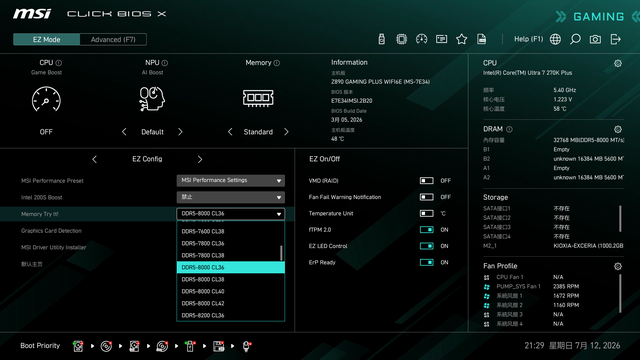Disable fTPM 2.0 switch

pyautogui.click(x=427, y=229)
